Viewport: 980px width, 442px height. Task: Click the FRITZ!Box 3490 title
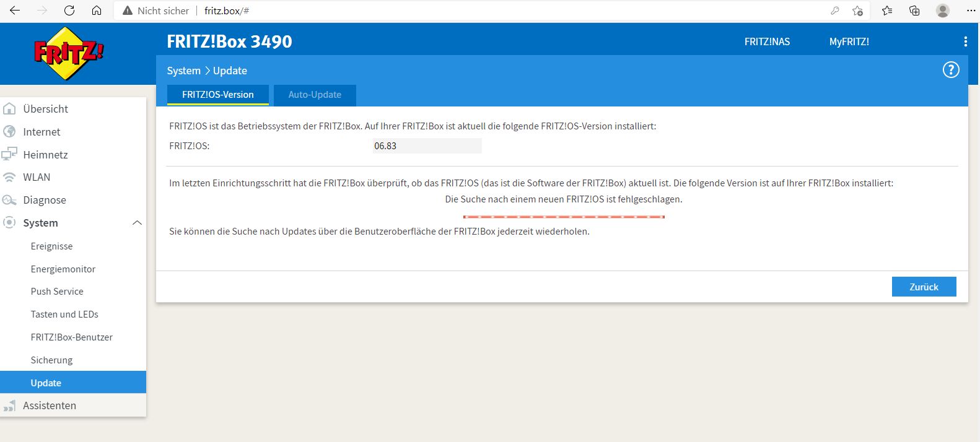(x=229, y=41)
